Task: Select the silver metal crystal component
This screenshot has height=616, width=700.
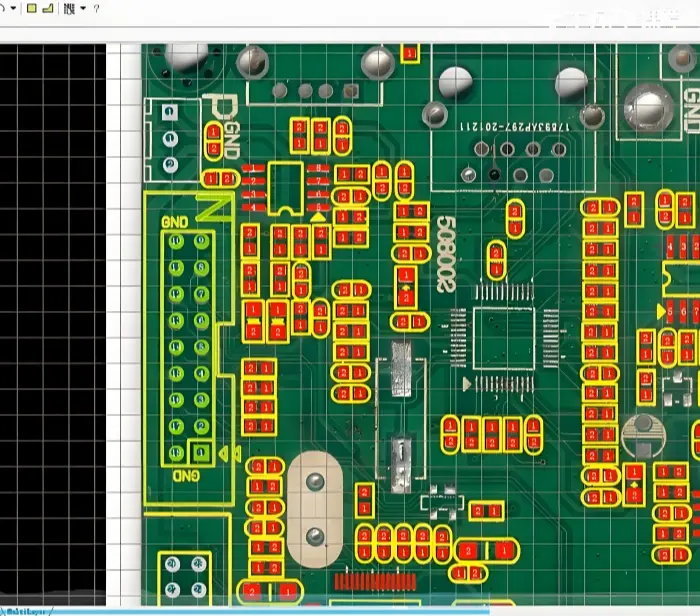Action: pyautogui.click(x=400, y=368)
